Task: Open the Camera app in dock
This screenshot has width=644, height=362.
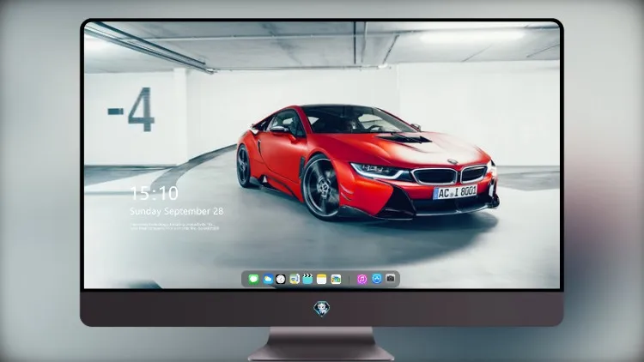Action: tap(391, 279)
